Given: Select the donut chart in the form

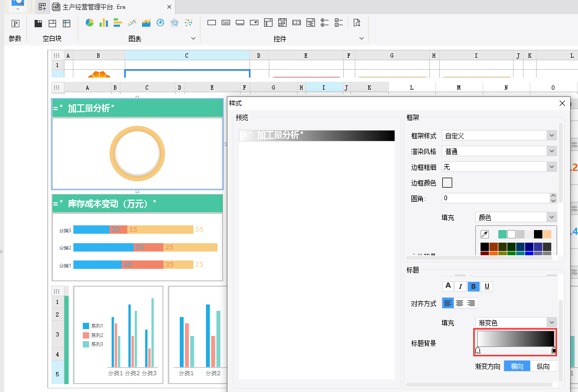Looking at the screenshot, I should [137, 154].
